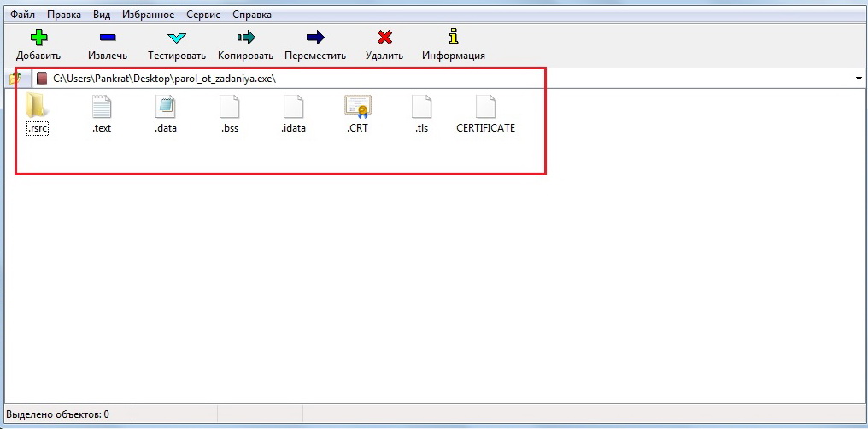Screen dimensions: 868x429
Task: Click the .tls file name label
Action: pyautogui.click(x=422, y=128)
